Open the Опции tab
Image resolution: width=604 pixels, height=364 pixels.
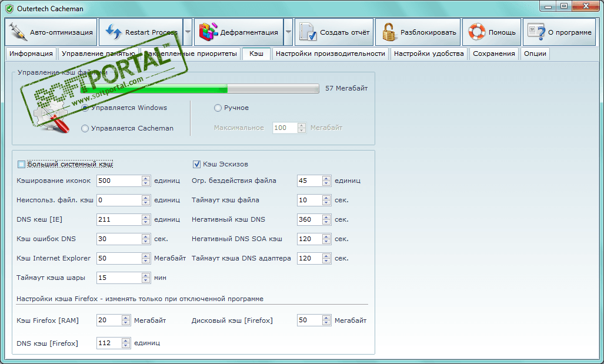pos(535,54)
